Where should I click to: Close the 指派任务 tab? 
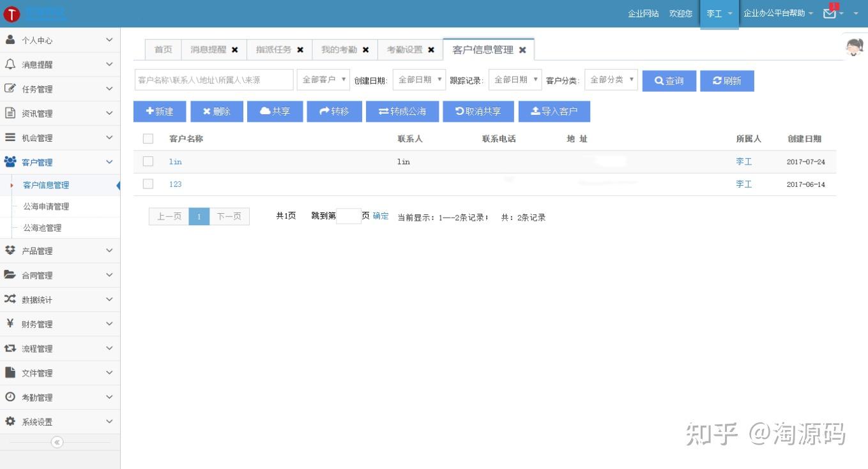pyautogui.click(x=300, y=50)
